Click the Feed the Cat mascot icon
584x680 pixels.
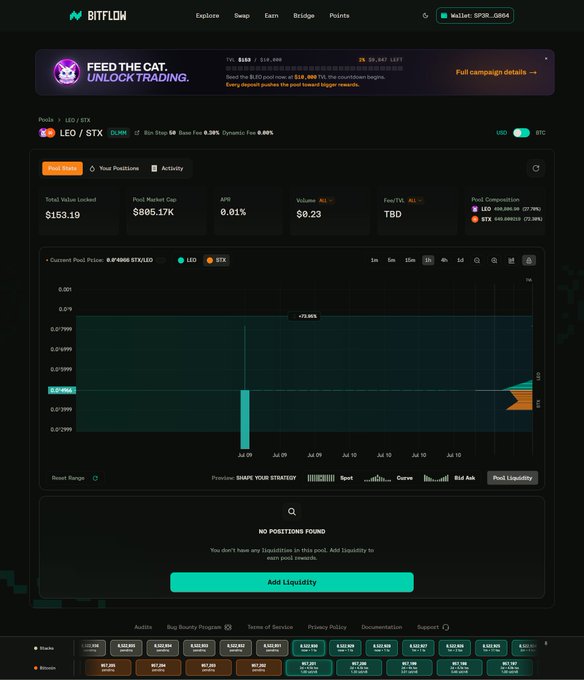click(67, 72)
